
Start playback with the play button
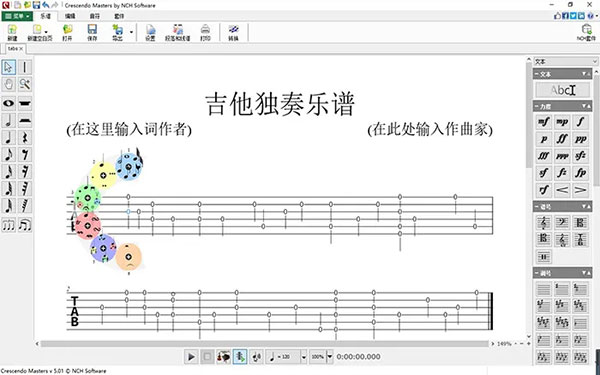[x=191, y=357]
